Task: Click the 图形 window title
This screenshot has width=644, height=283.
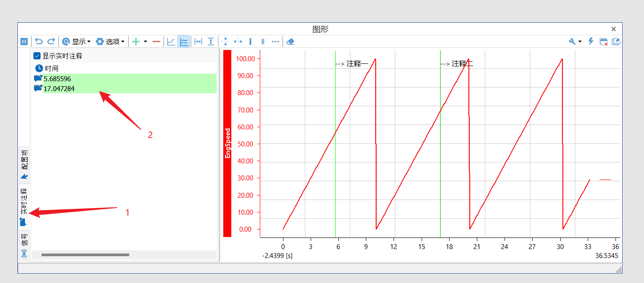Action: 320,29
